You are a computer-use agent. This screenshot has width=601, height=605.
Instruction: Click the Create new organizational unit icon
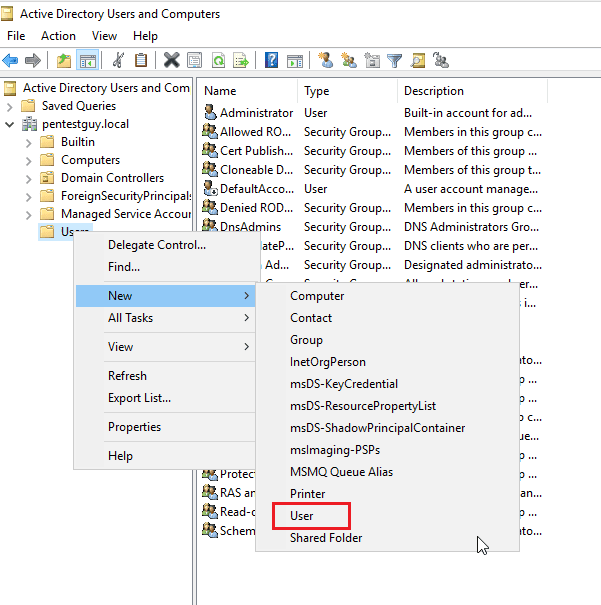(372, 61)
